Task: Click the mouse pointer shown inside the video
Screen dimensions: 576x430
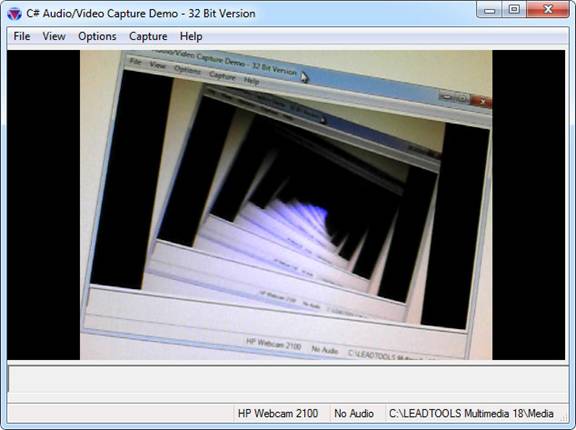Action: (x=305, y=77)
